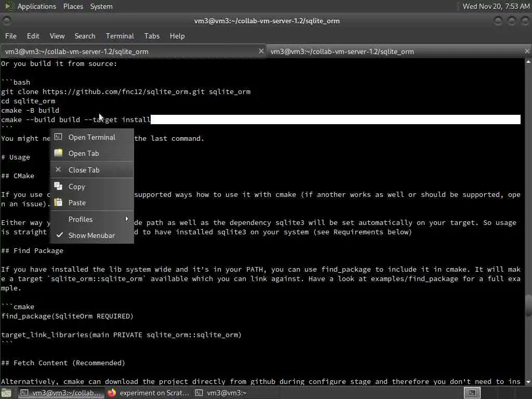Screen dimensions: 532x399
Task: Click the terminal scrollbar thumb
Action: 528,305
